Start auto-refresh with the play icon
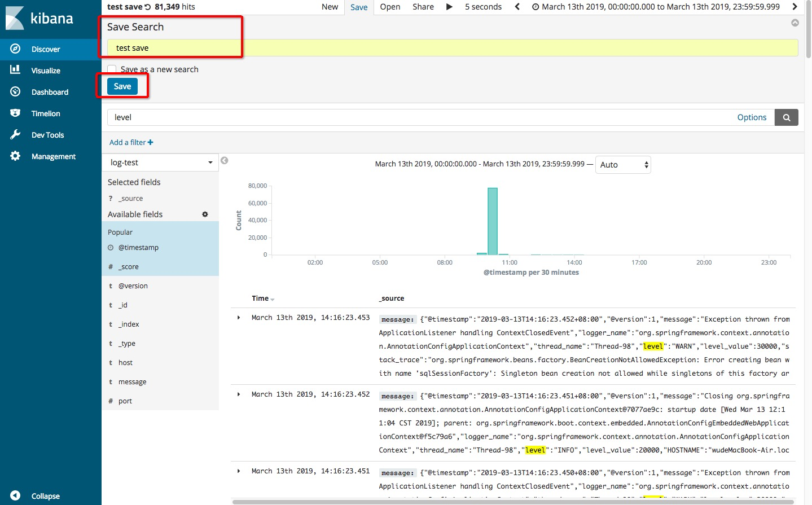This screenshot has width=812, height=505. coord(449,7)
